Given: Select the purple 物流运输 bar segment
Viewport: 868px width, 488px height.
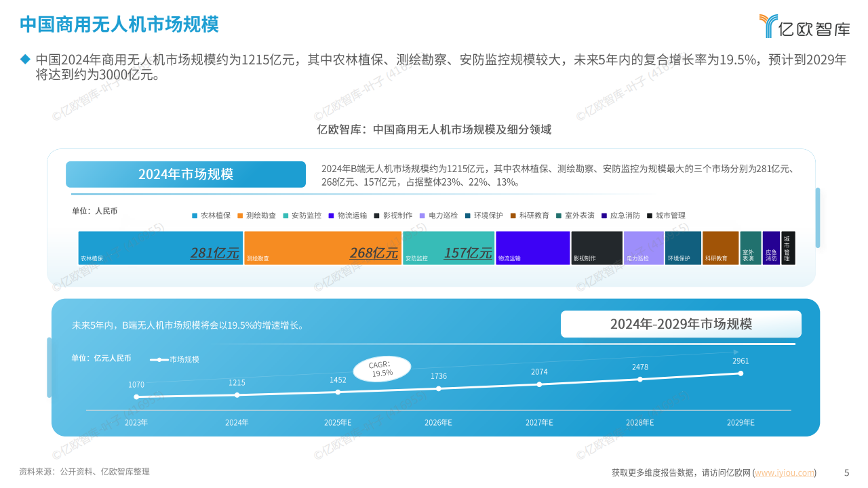Looking at the screenshot, I should (533, 248).
